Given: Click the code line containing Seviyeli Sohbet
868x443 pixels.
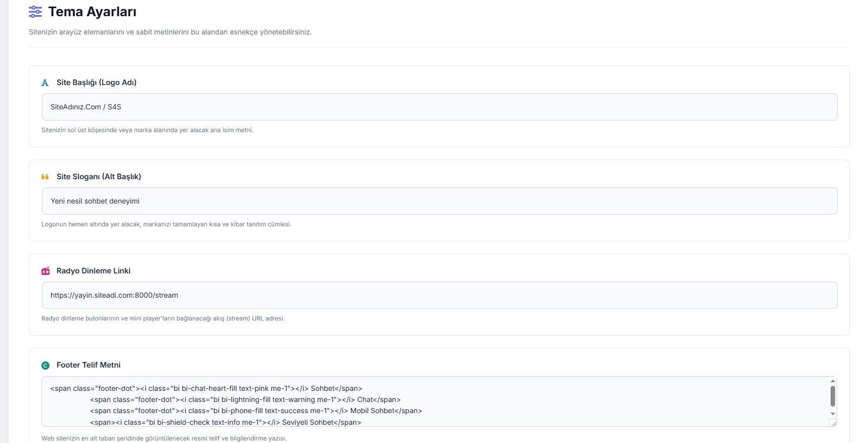Looking at the screenshot, I should pyautogui.click(x=226, y=422).
